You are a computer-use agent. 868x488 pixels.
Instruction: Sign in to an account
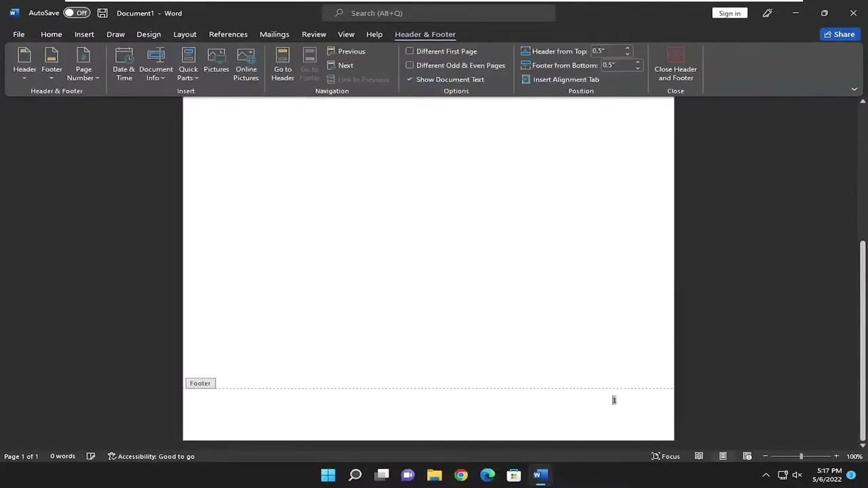(x=730, y=13)
